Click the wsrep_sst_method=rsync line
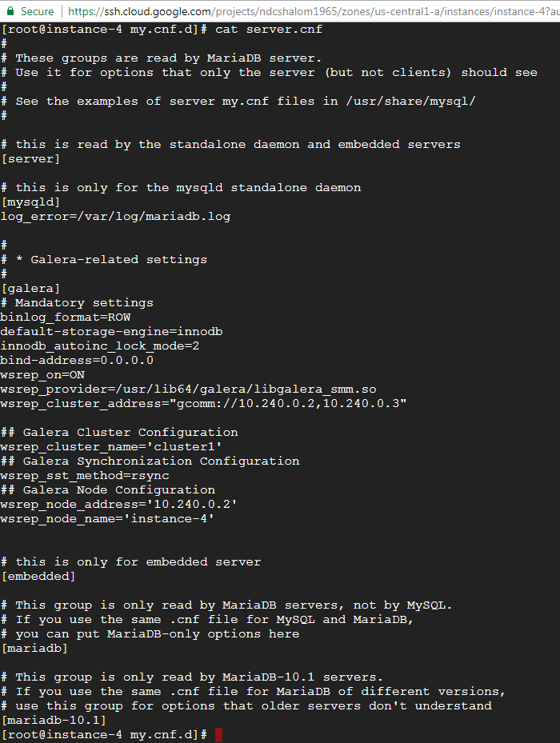Image resolution: width=560 pixels, height=743 pixels. [x=85, y=476]
